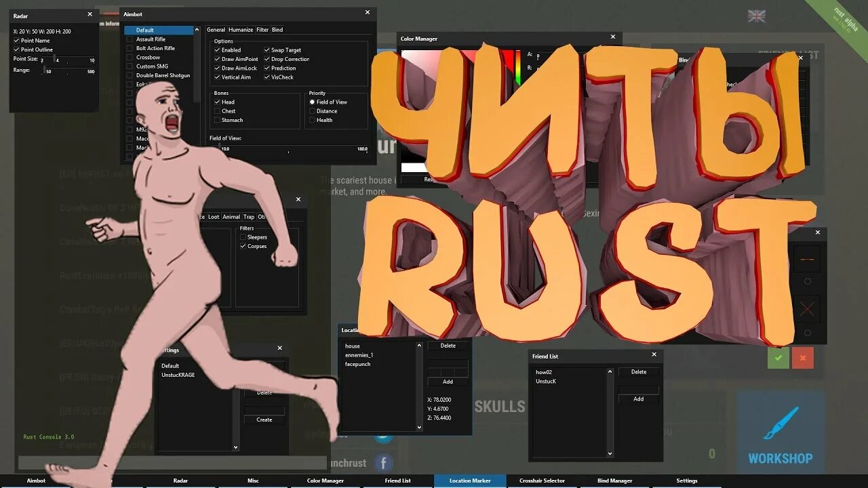
Task: Select Health priority
Action: pos(312,120)
